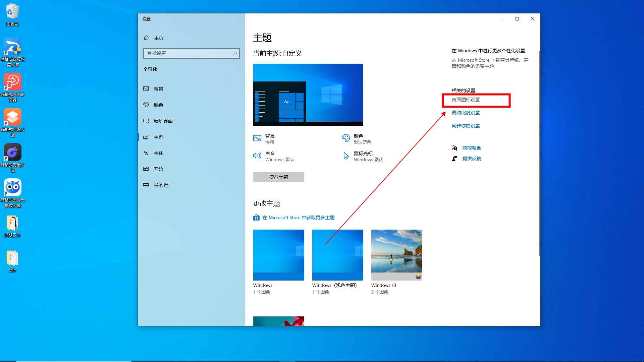Open 桌面图标设置 link

(x=466, y=100)
